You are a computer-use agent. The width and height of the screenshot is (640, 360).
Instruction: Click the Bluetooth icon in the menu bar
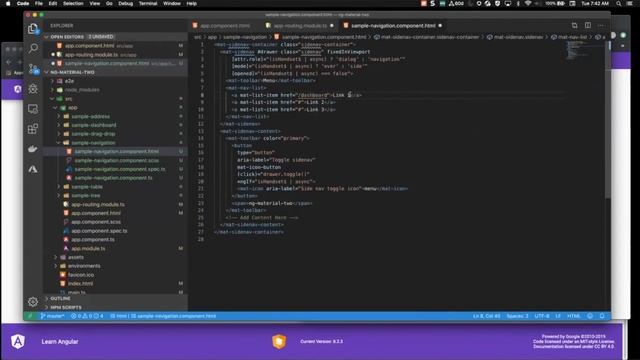tap(518, 3)
